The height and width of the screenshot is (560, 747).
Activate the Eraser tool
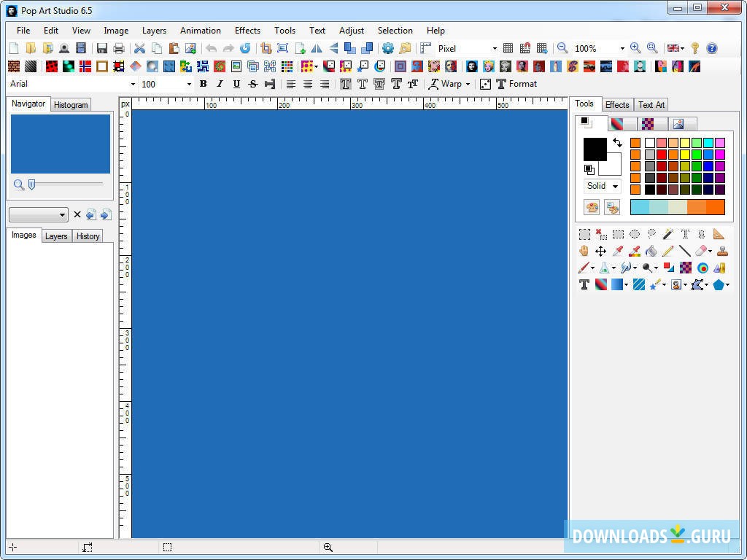coord(700,251)
